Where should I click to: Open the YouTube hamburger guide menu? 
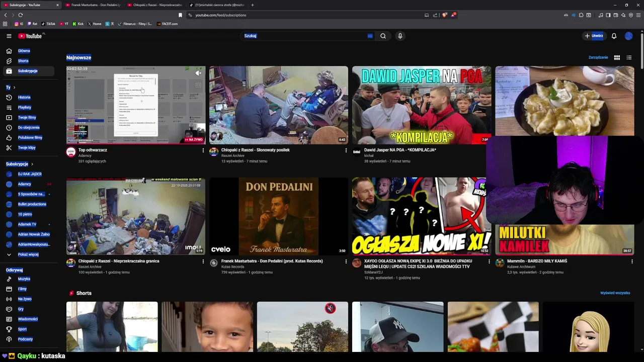tap(9, 36)
